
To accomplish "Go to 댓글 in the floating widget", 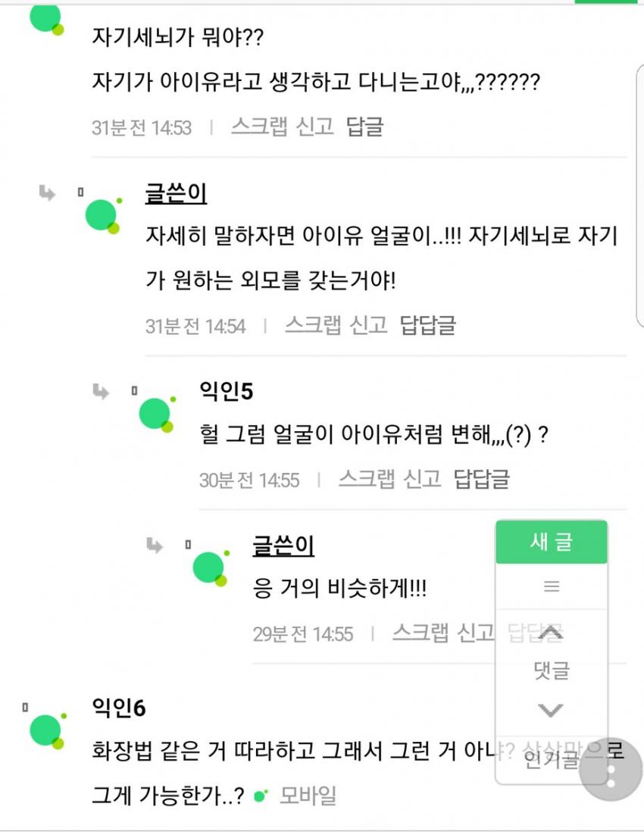I will point(551,671).
